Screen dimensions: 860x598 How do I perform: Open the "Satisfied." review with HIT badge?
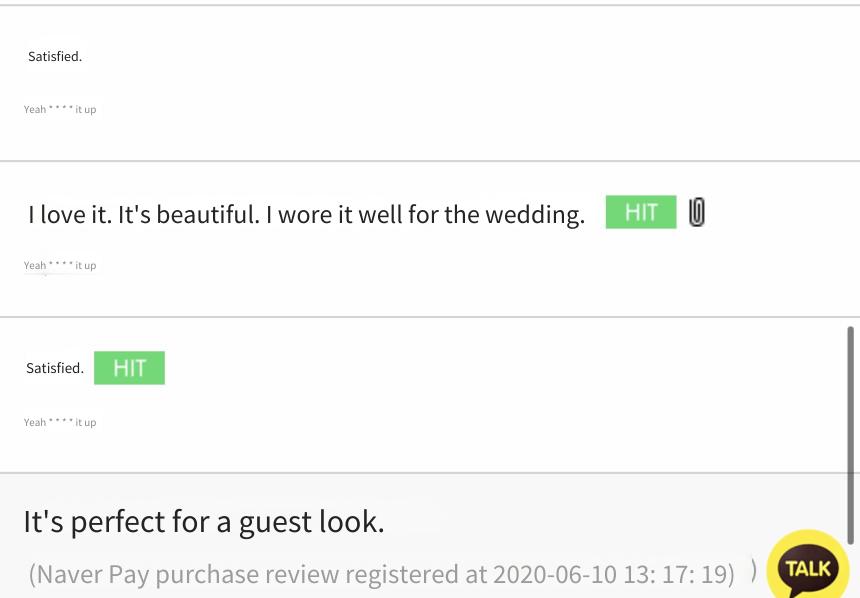point(55,368)
